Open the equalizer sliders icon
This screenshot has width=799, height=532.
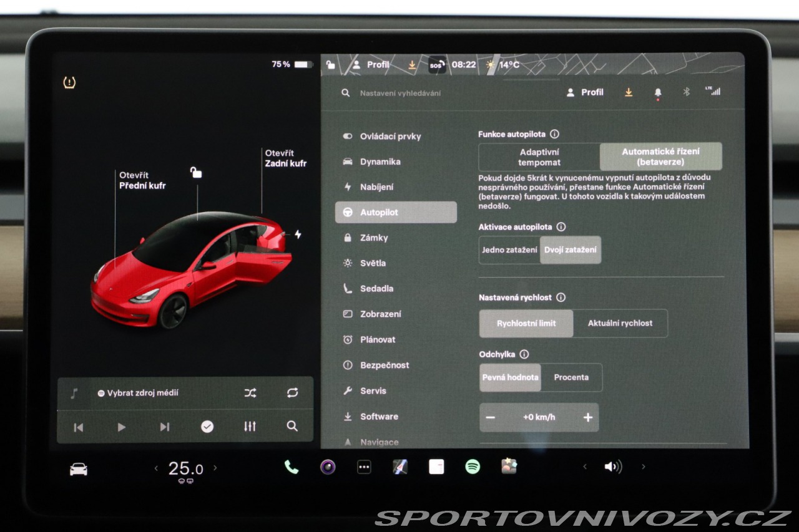click(x=250, y=427)
